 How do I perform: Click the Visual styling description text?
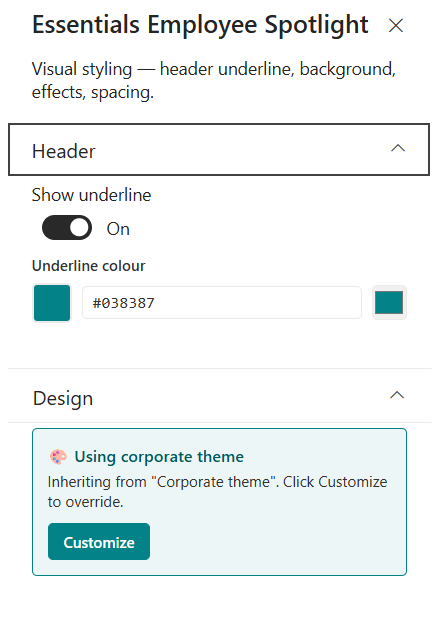tap(214, 80)
